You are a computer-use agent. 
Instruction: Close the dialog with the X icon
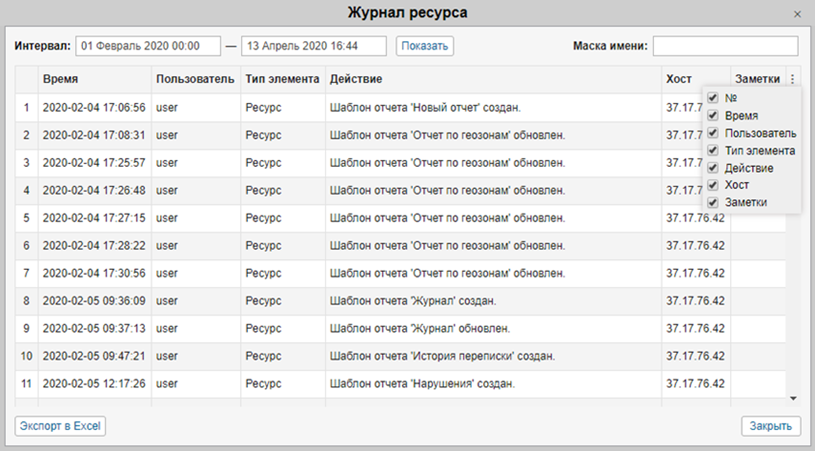(x=797, y=14)
